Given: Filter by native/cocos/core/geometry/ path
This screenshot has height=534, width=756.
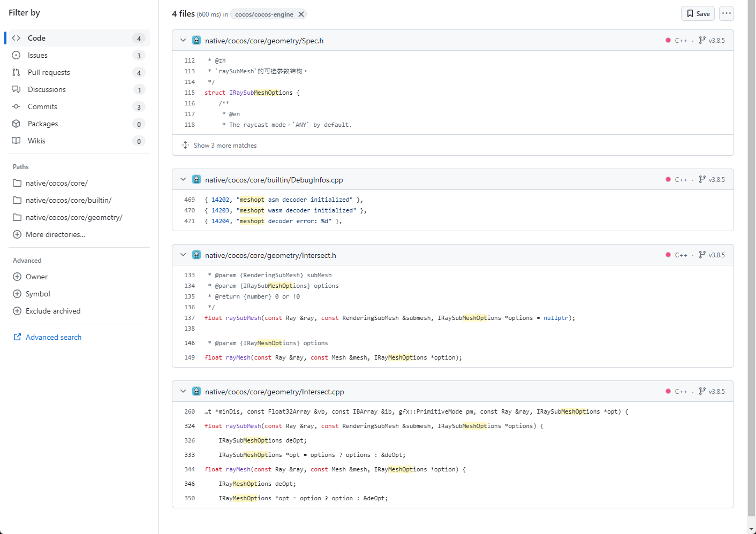Looking at the screenshot, I should click(x=74, y=218).
